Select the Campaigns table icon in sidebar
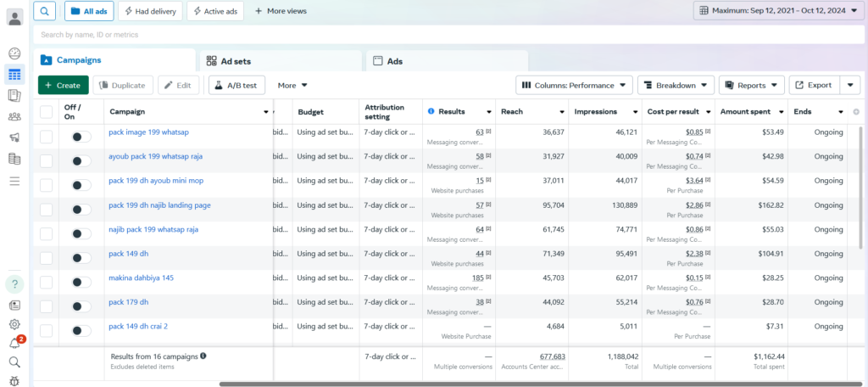Image resolution: width=868 pixels, height=387 pixels. tap(15, 75)
